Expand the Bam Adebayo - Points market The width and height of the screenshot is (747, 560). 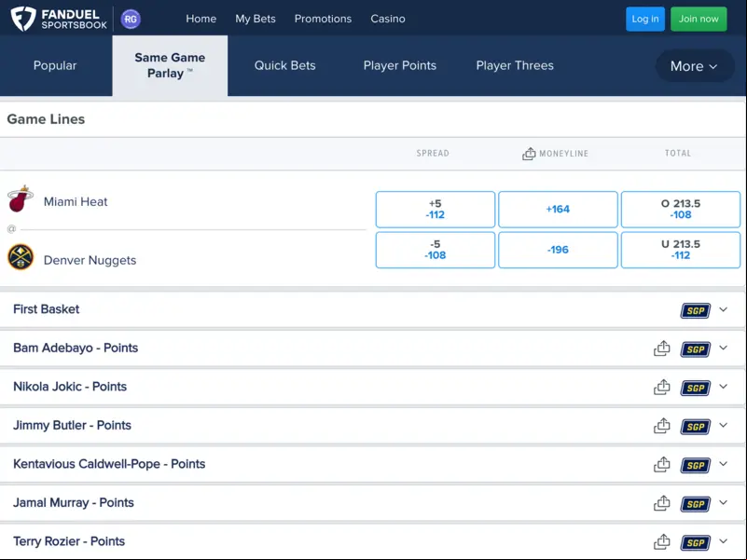723,348
